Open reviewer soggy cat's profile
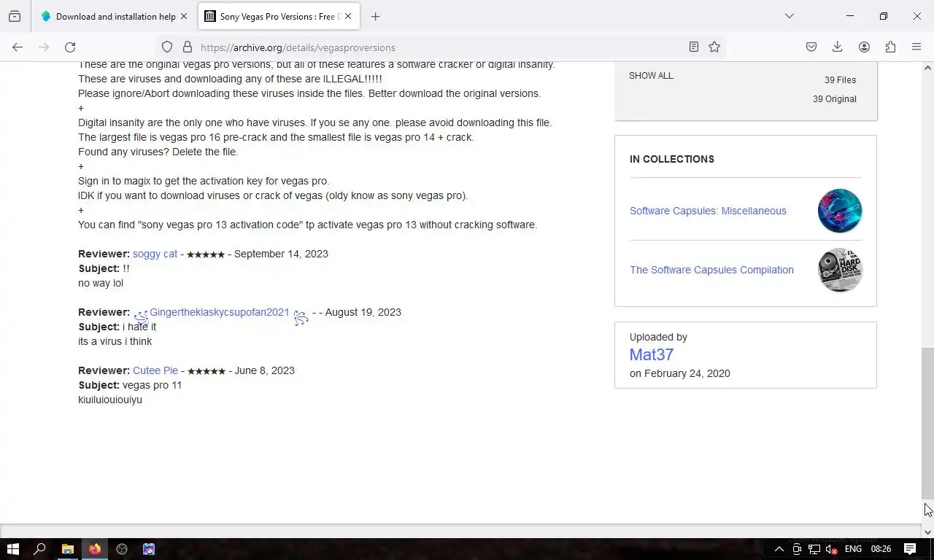Viewport: 934px width, 560px height. click(x=155, y=254)
